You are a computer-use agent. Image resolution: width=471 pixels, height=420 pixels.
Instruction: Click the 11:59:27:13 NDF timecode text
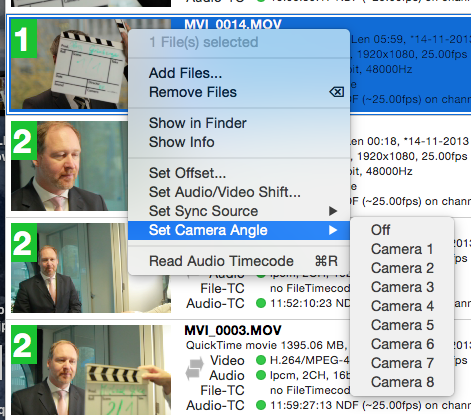click(314, 405)
